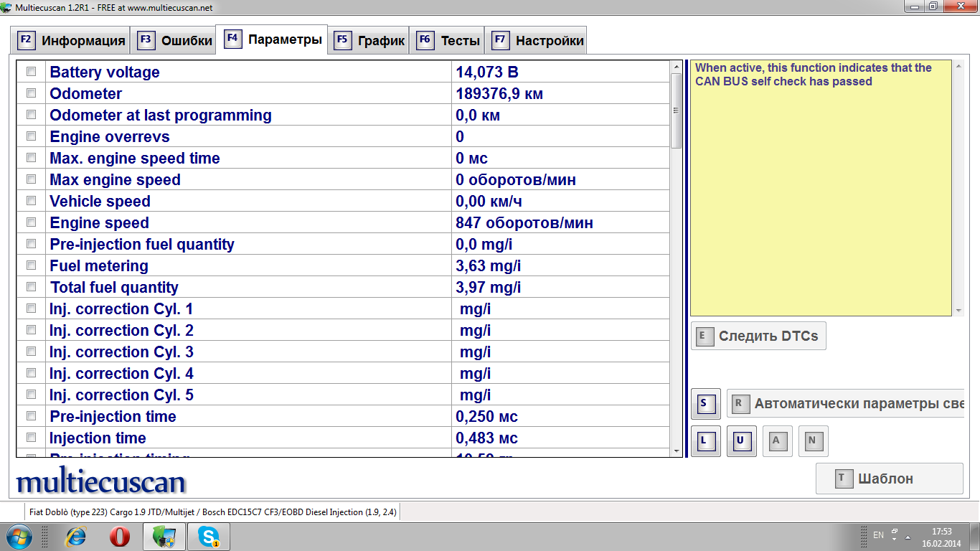Launch Opera browser from taskbar

click(120, 536)
